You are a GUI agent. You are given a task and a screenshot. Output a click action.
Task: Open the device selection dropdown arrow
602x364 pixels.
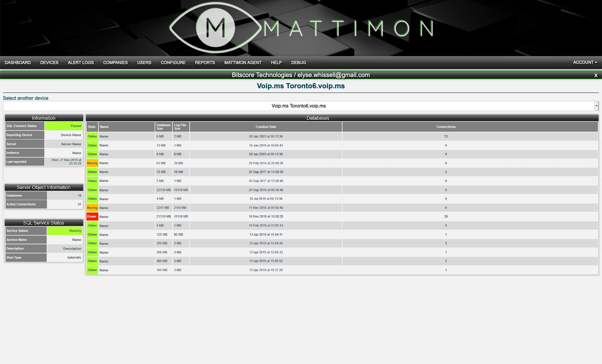point(596,106)
